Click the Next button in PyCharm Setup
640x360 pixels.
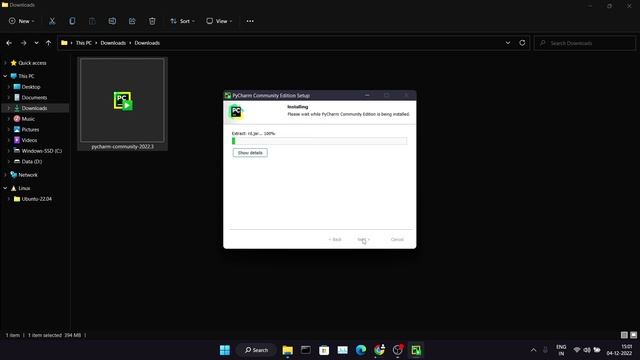click(x=363, y=240)
